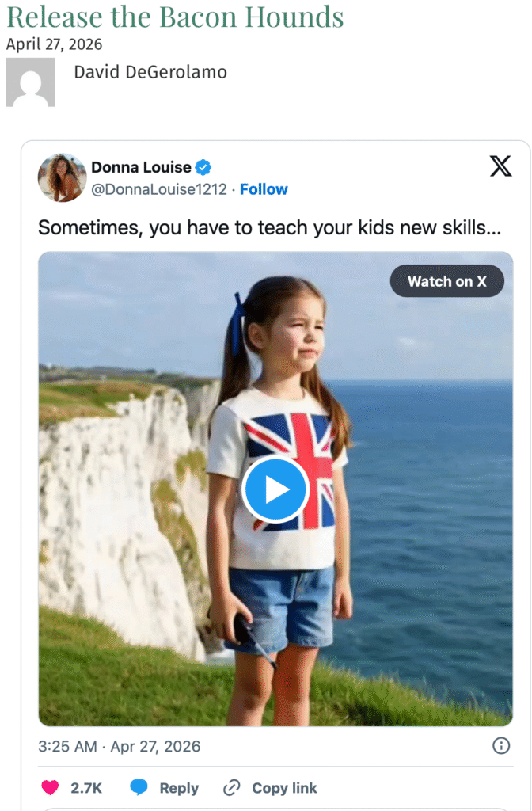Click the Reply text label

tap(179, 788)
